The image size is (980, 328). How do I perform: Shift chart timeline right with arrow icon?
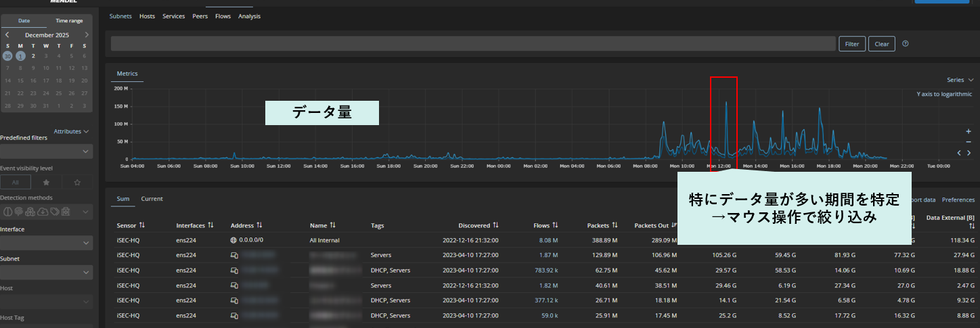tap(969, 153)
